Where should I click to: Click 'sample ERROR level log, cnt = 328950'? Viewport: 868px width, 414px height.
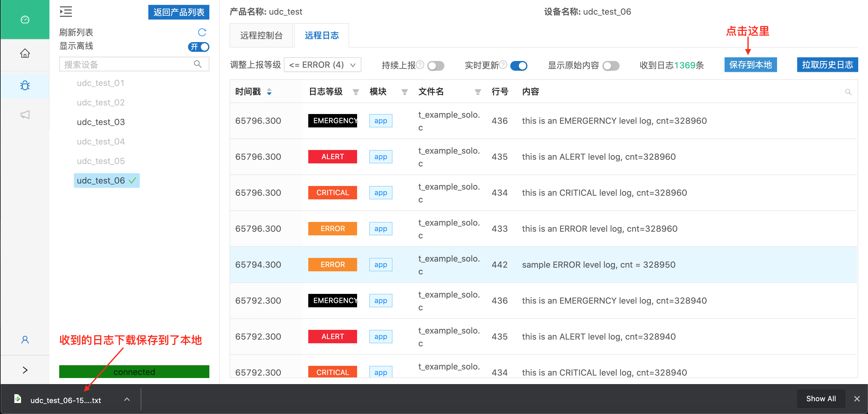599,265
